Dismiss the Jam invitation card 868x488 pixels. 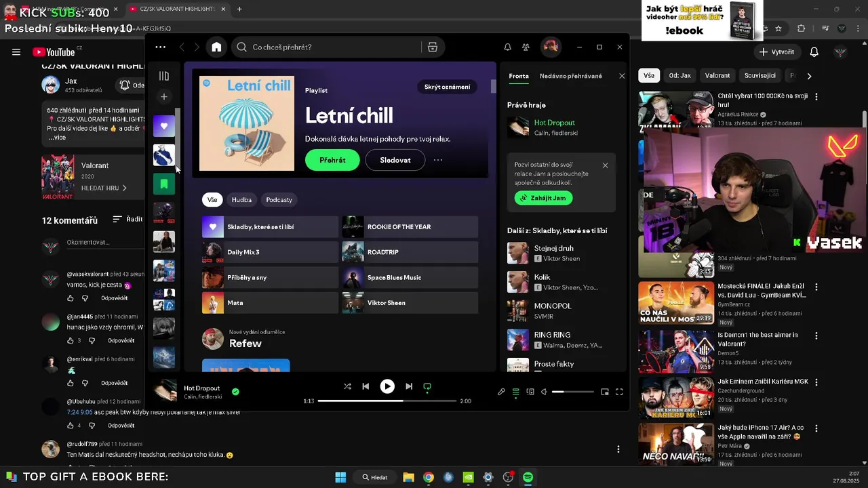coord(605,165)
